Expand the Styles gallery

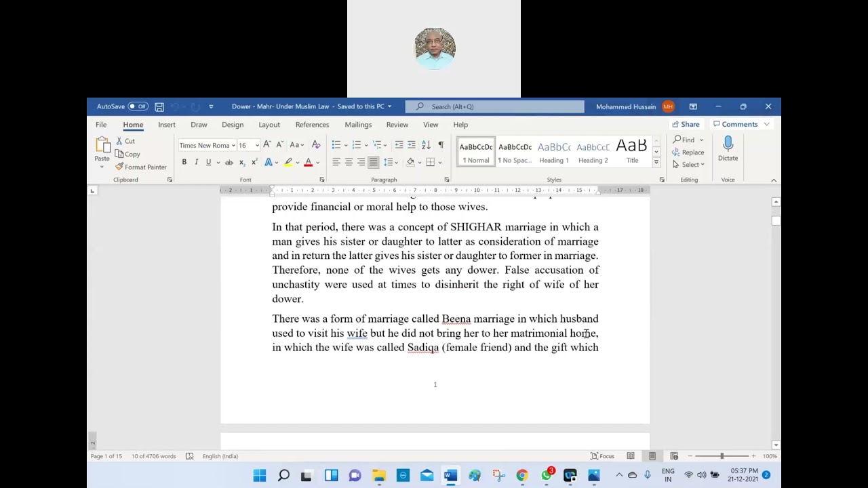coord(656,163)
